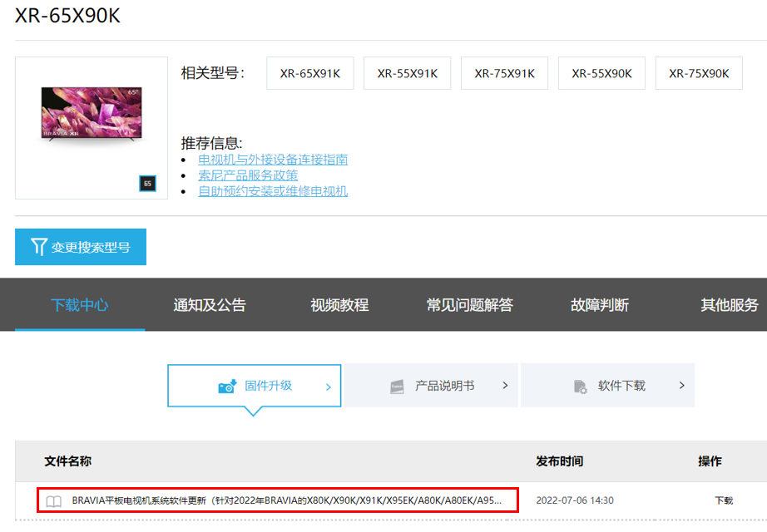Screen dimensions: 767x532
Task: Click the open-book icon beside BRAVIA update
Action: pos(53,501)
